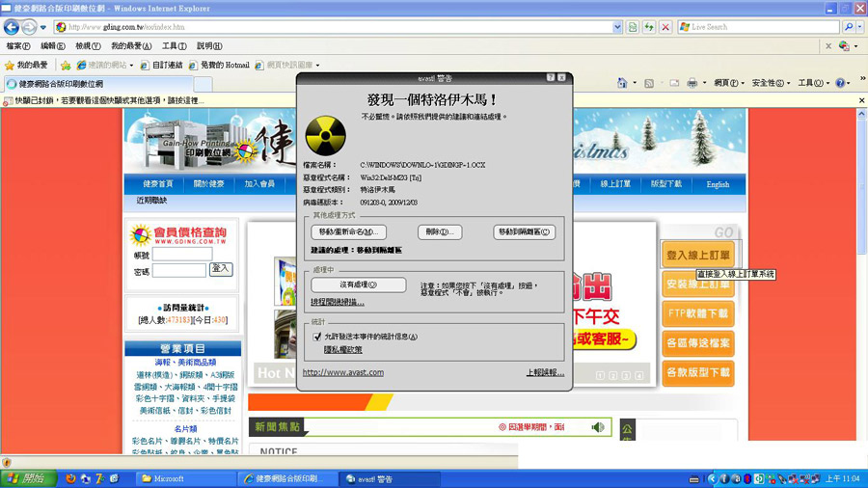Screen dimensions: 868x488
Task: Click the 沒有處理(O) no action button
Action: [x=358, y=285]
